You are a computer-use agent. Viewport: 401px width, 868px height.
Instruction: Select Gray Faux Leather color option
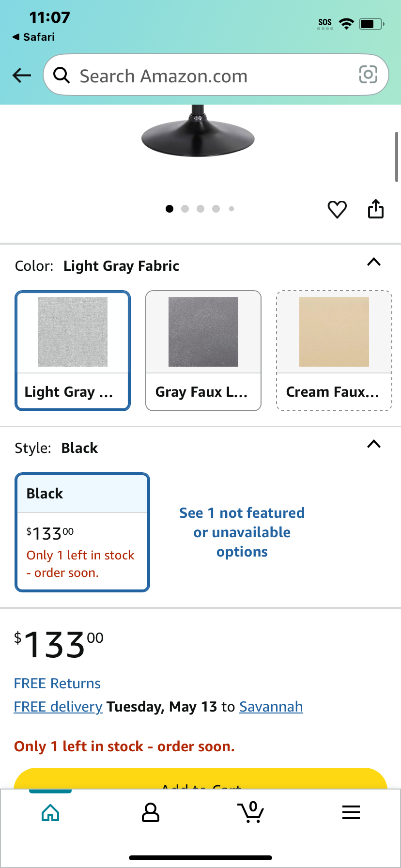tap(203, 351)
